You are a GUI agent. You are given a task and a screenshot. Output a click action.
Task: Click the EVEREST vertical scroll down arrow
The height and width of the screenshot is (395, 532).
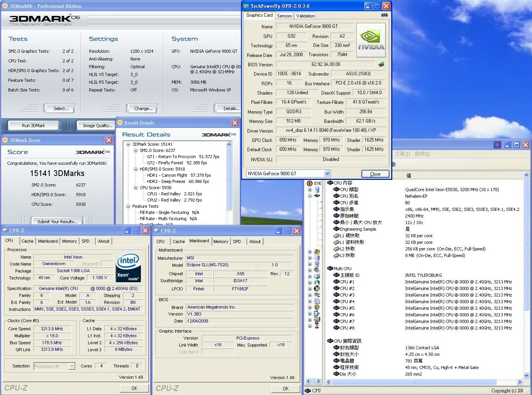point(526,375)
